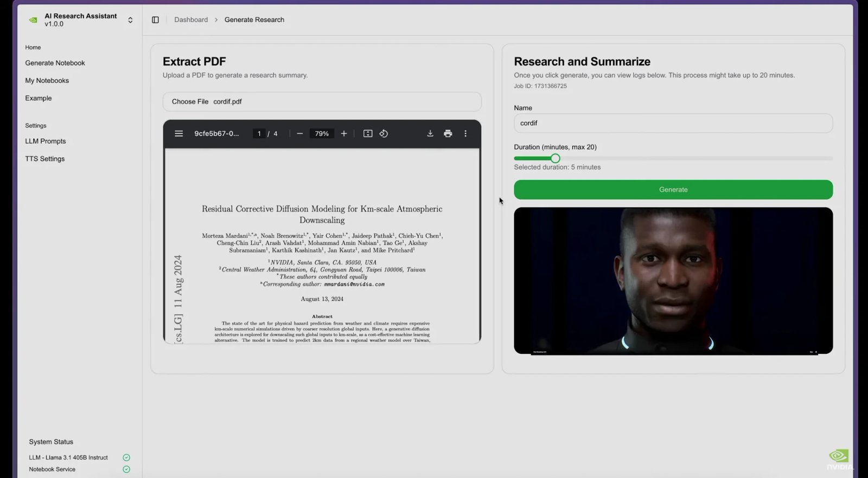Image resolution: width=868 pixels, height=478 pixels.
Task: Click the PDF file name 9cfe5b67-0...
Action: [216, 134]
